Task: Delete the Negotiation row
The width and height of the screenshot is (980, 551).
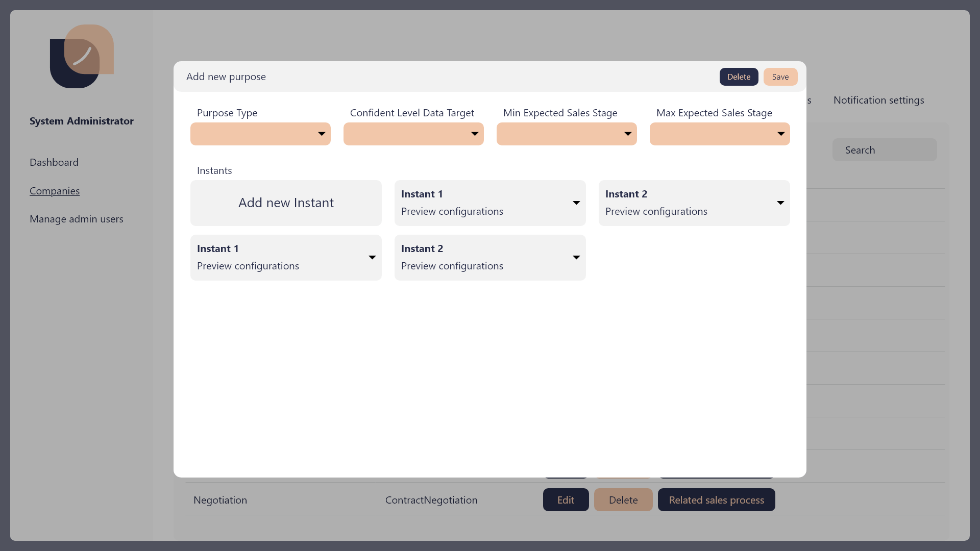Action: [x=623, y=500]
